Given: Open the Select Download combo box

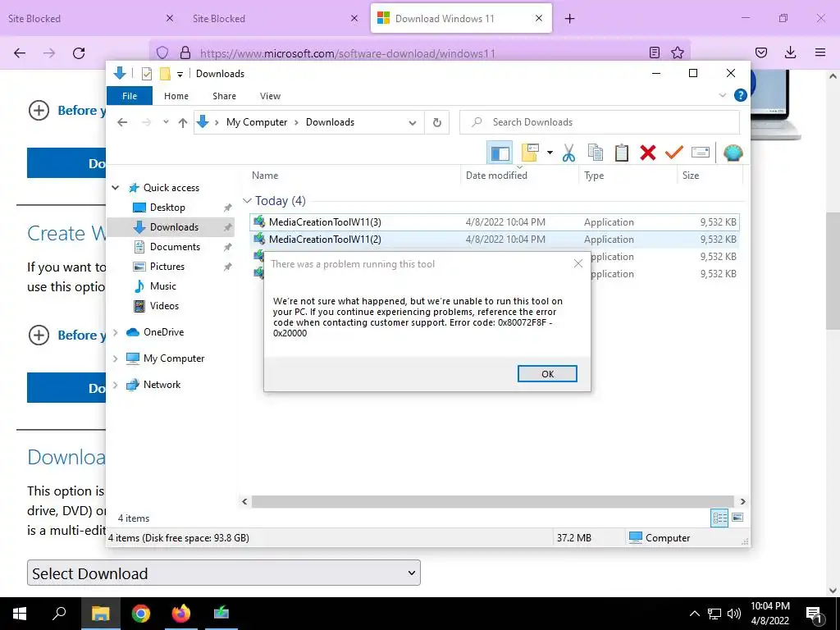Looking at the screenshot, I should 224,573.
